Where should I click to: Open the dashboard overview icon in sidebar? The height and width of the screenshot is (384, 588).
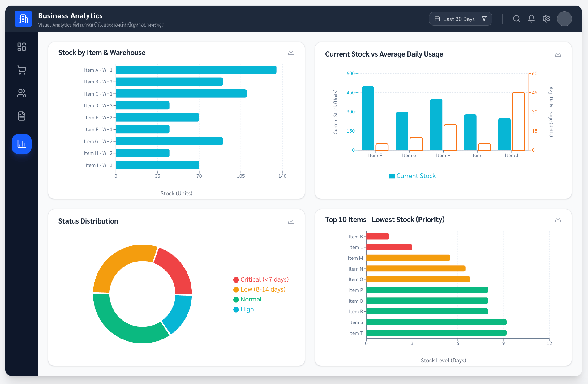(21, 46)
